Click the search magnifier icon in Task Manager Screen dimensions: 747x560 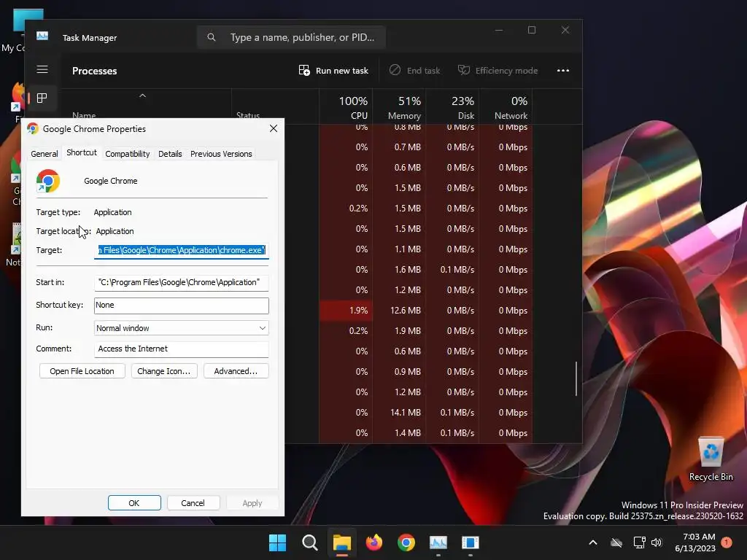click(212, 37)
